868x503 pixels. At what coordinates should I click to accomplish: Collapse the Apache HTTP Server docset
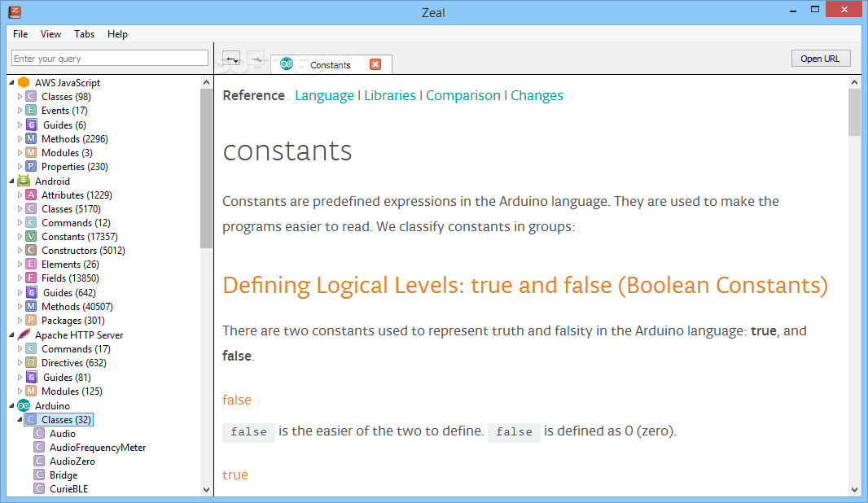11,335
